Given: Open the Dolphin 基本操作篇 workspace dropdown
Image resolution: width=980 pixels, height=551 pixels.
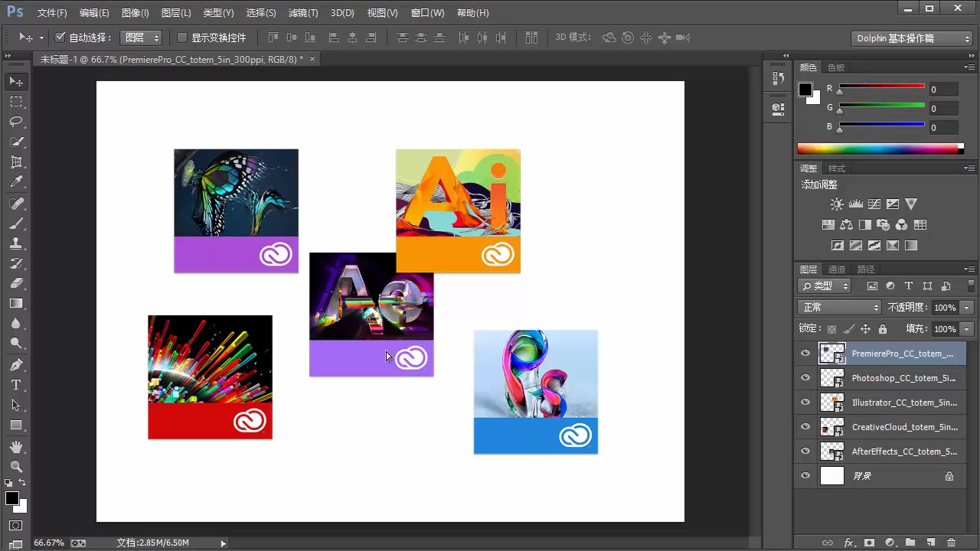Looking at the screenshot, I should coord(912,38).
